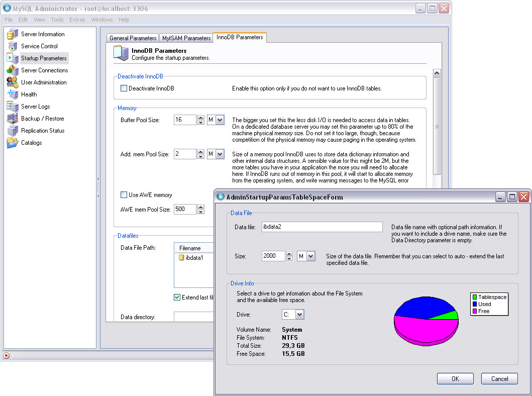The height and width of the screenshot is (396, 532).
Task: Click the Tablespace green legend swatch
Action: click(475, 298)
